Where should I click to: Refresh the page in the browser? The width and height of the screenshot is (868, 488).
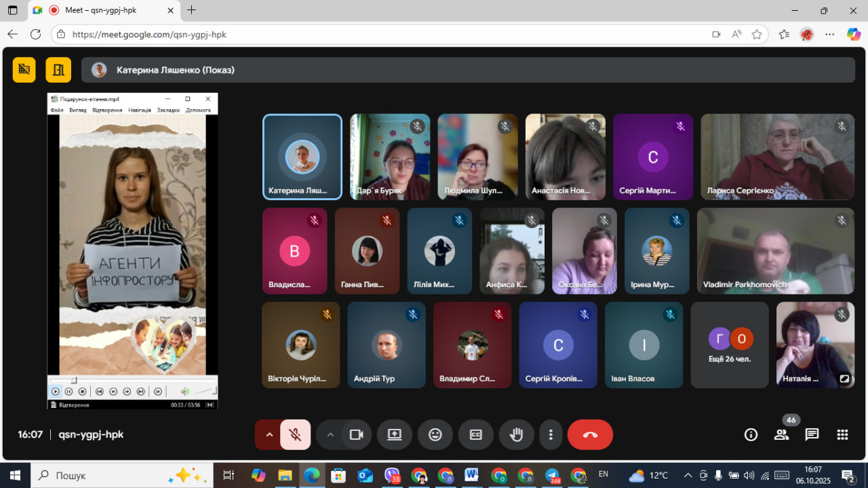coord(35,34)
